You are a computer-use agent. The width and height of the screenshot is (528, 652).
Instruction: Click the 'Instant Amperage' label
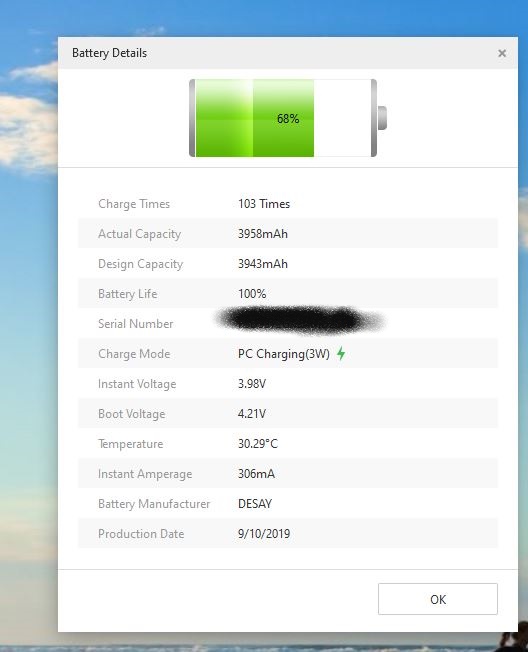coord(145,474)
